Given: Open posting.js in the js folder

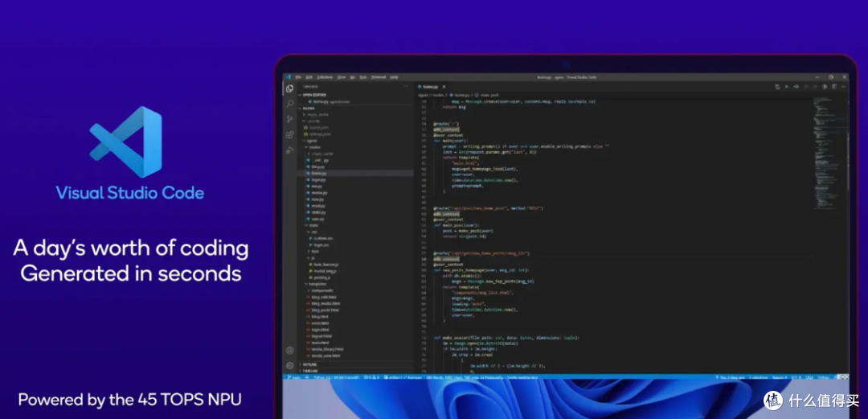Looking at the screenshot, I should 320,277.
